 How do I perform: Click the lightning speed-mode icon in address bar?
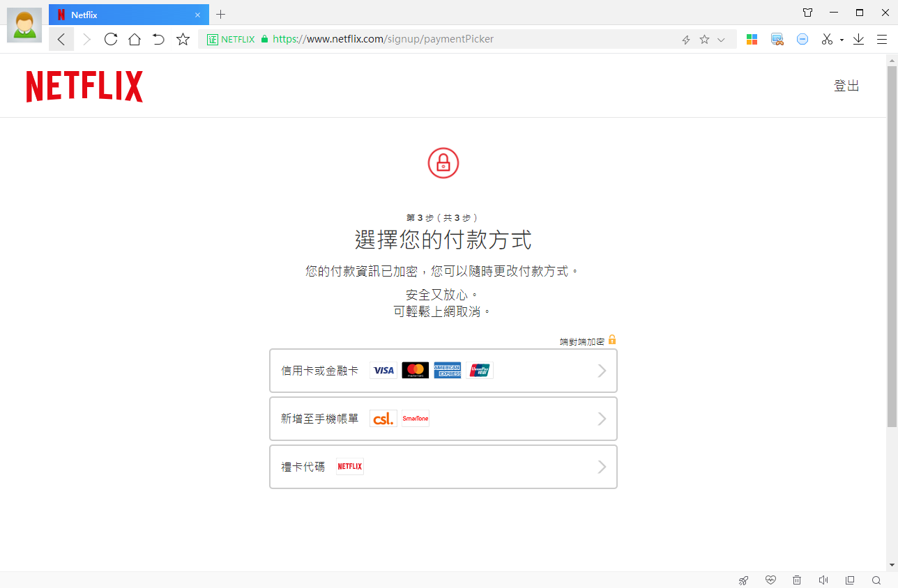[x=686, y=40]
